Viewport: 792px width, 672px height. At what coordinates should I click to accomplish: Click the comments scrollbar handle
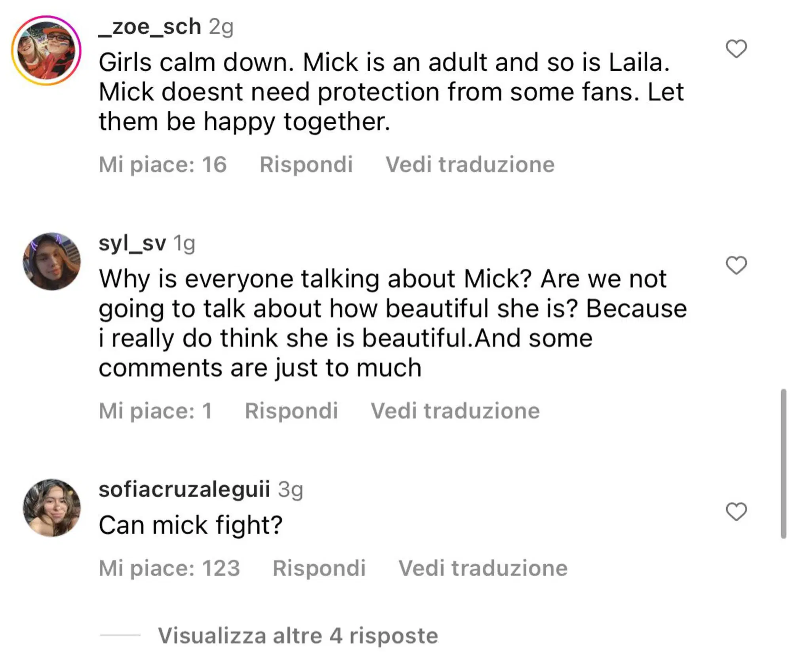tap(783, 464)
